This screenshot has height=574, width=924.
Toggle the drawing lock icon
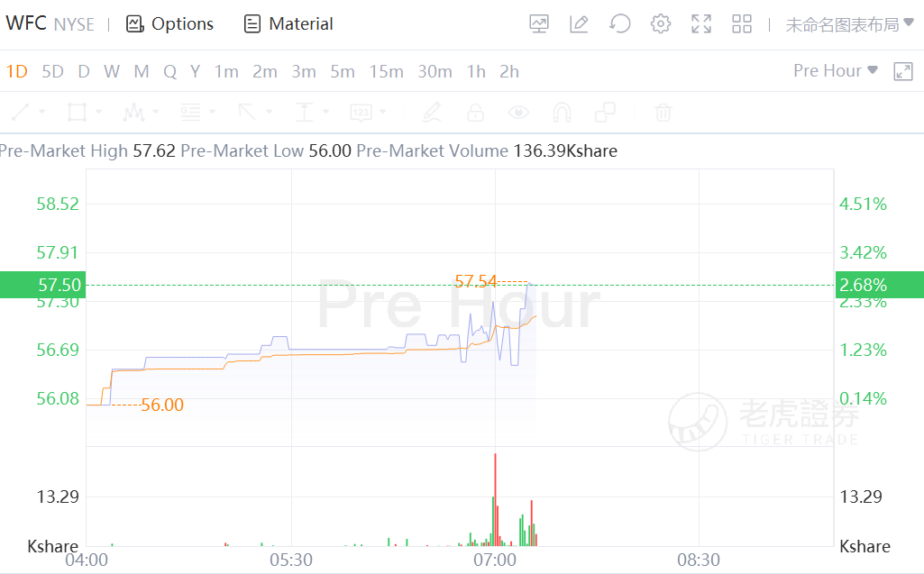click(x=475, y=113)
